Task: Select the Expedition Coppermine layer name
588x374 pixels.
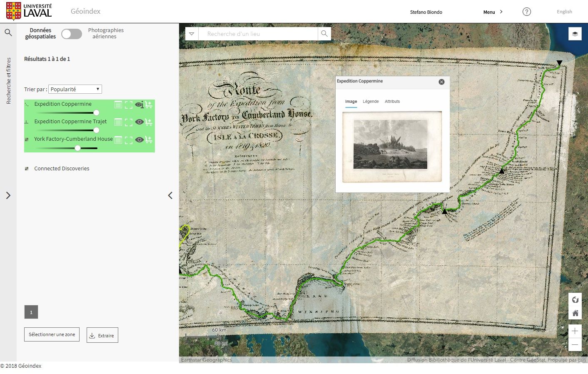Action: (x=63, y=104)
